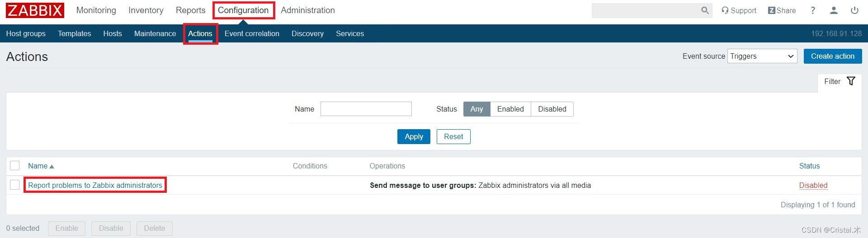Open the Share link
The image size is (868, 238).
(x=782, y=10)
